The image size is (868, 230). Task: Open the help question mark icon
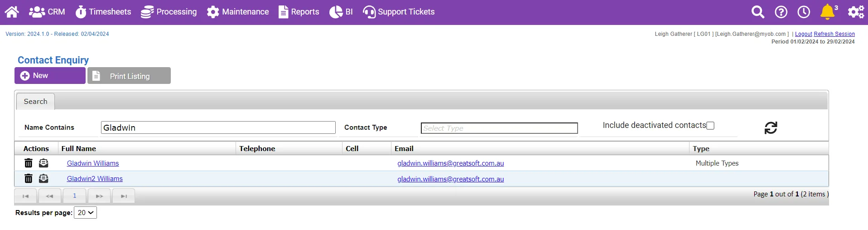(x=781, y=12)
